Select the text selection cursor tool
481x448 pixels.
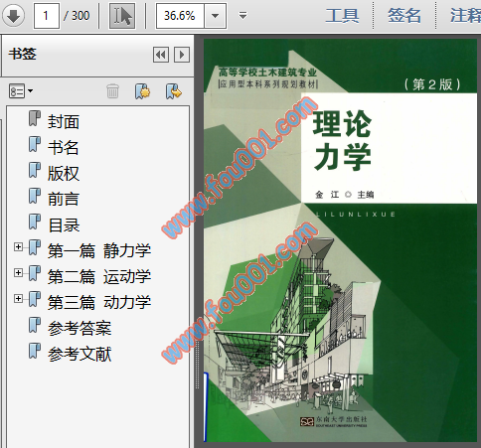point(122,16)
